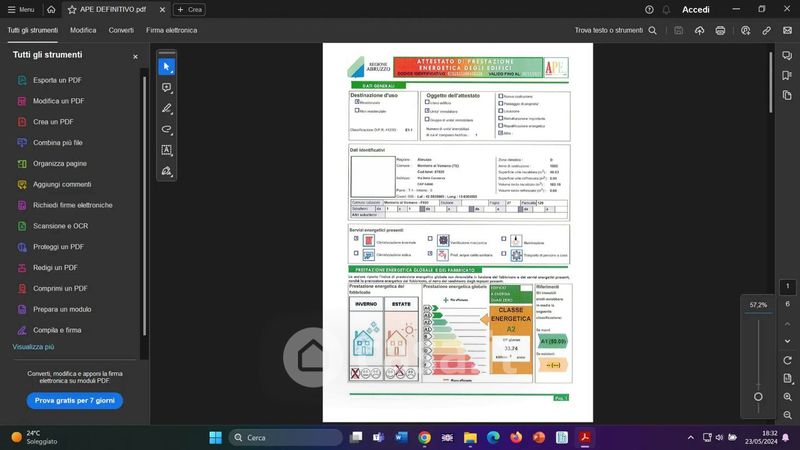Image resolution: width=800 pixels, height=450 pixels.
Task: Click Prova gratis per 7 giorni button
Action: click(x=75, y=400)
